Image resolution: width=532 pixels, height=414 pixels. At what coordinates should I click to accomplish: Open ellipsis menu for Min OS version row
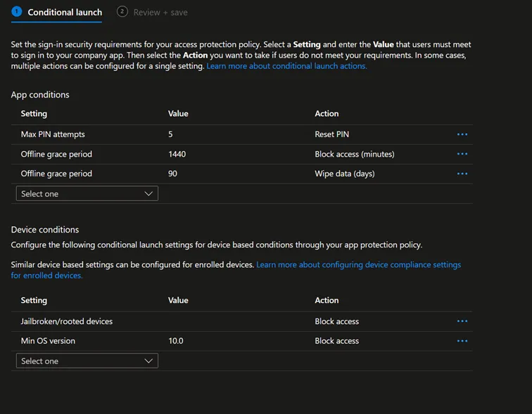click(462, 341)
